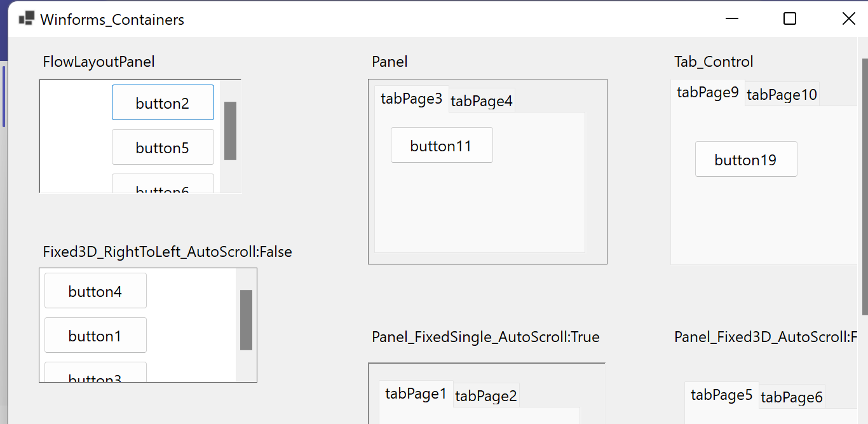Click the clipped button3 at panel bottom
This screenshot has width=868, height=424.
tap(95, 376)
